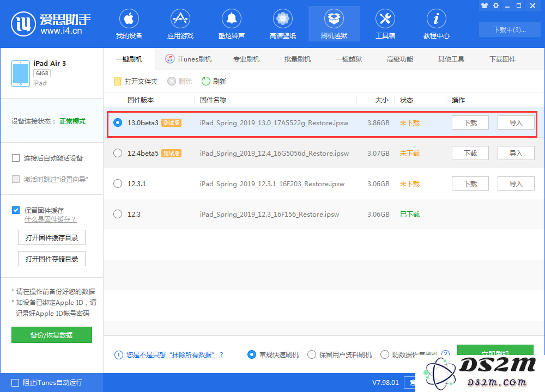
Task: Select 防数据恢复刷机 radio option
Action: (x=385, y=354)
